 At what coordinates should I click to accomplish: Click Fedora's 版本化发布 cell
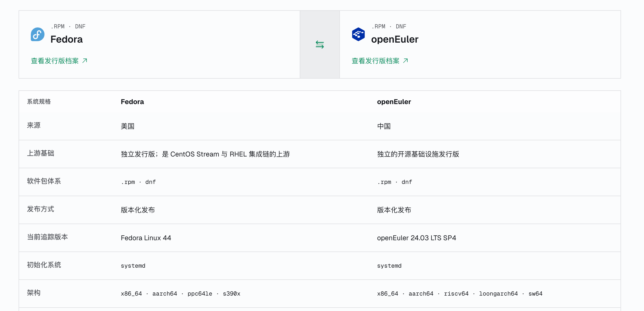coord(138,210)
